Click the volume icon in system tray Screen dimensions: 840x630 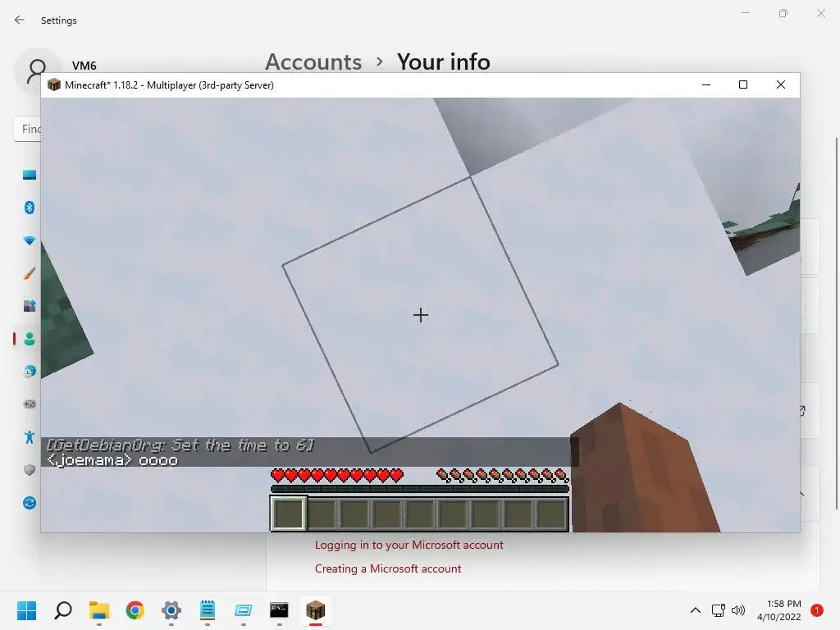[738, 610]
